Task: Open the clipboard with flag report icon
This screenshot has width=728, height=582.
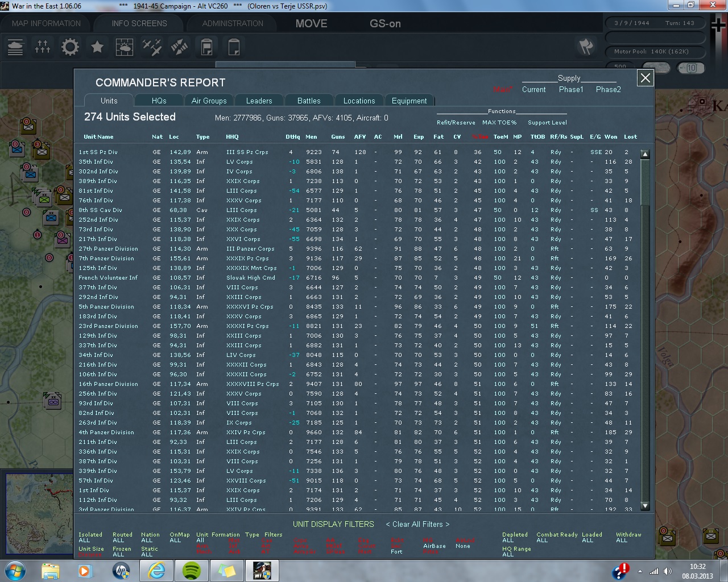Action: [206, 47]
